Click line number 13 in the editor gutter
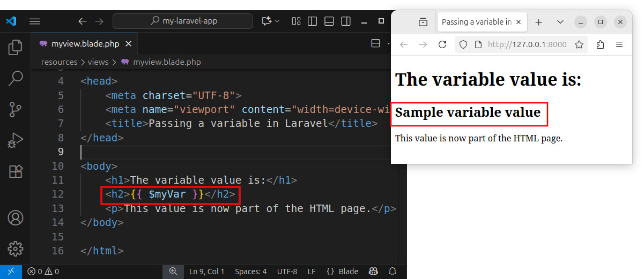The image size is (644, 279). tap(57, 208)
